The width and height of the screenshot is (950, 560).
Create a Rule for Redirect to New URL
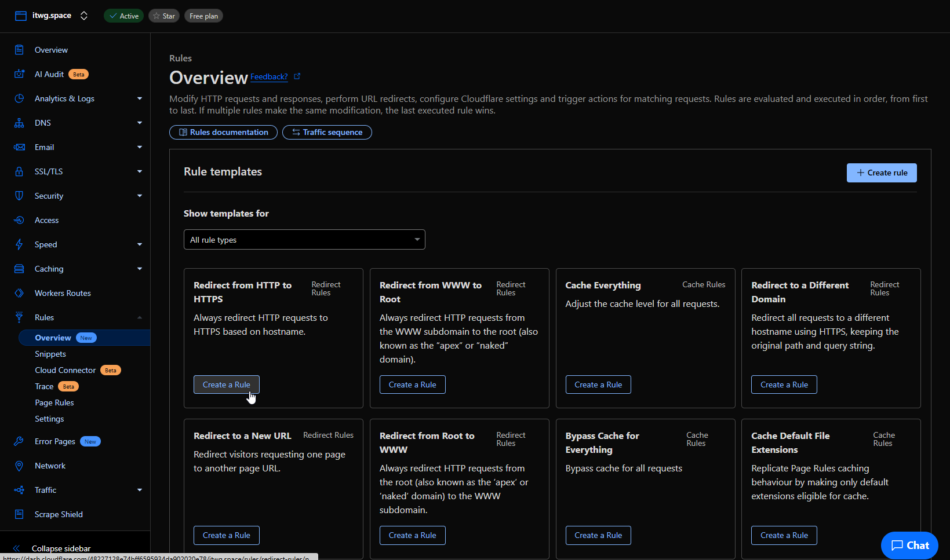(x=227, y=535)
